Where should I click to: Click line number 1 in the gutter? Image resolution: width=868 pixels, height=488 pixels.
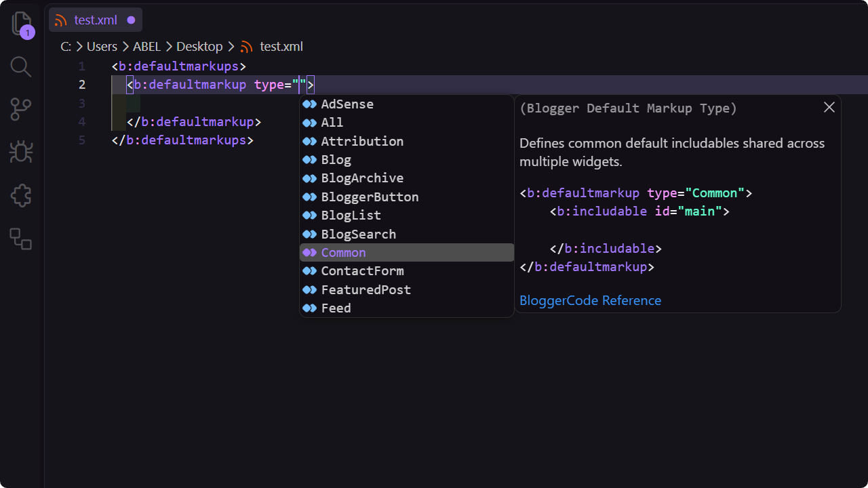(81, 66)
